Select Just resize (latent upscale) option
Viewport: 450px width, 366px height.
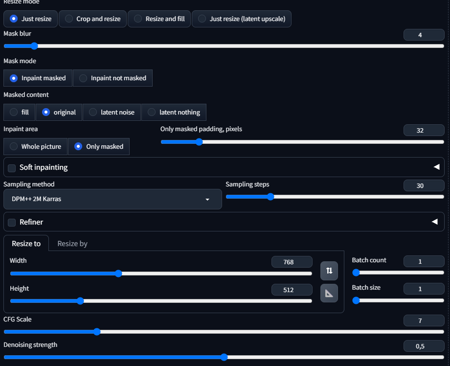242,19
